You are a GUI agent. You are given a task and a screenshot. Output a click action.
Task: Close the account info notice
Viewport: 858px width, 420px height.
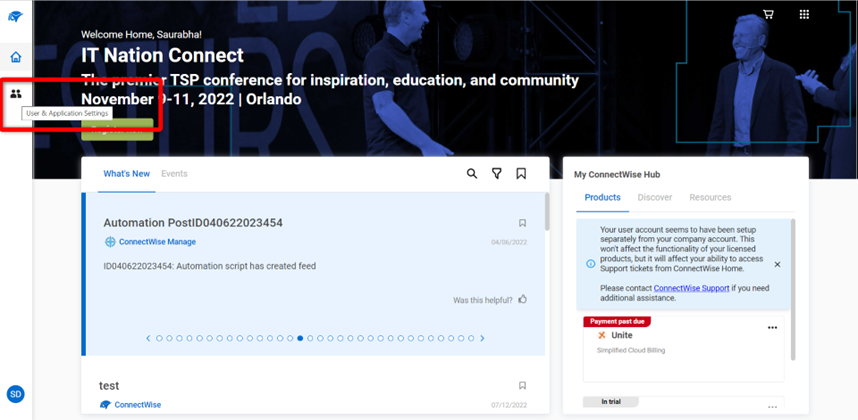coord(777,264)
